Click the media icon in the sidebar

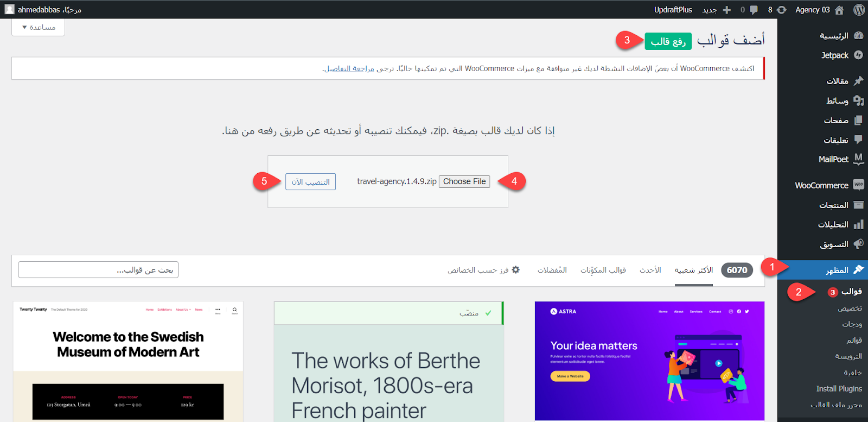pos(858,100)
